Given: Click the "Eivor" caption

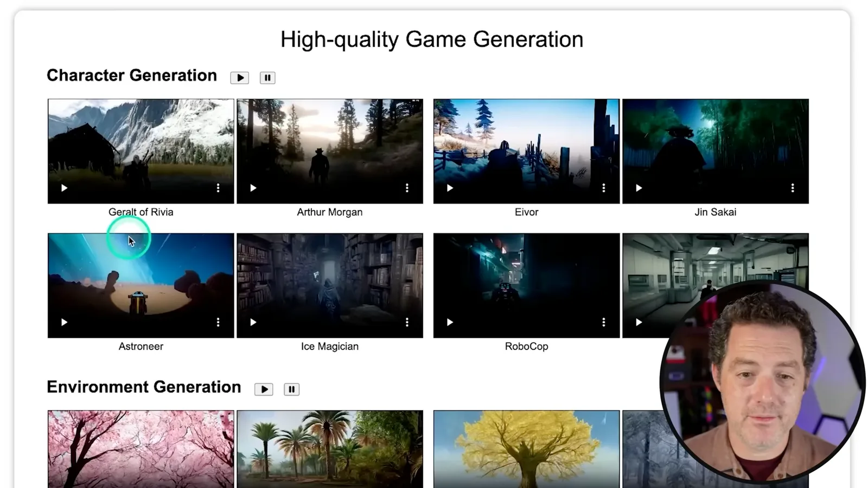Looking at the screenshot, I should 527,212.
